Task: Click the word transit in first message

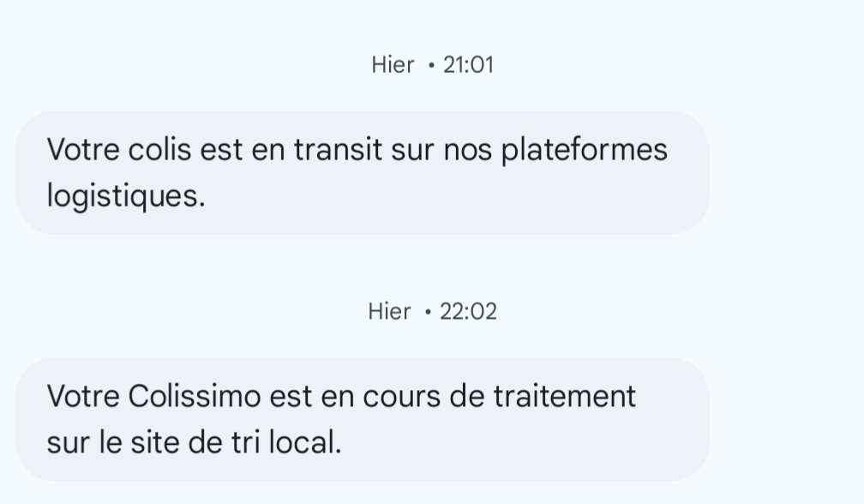Action: [339, 150]
